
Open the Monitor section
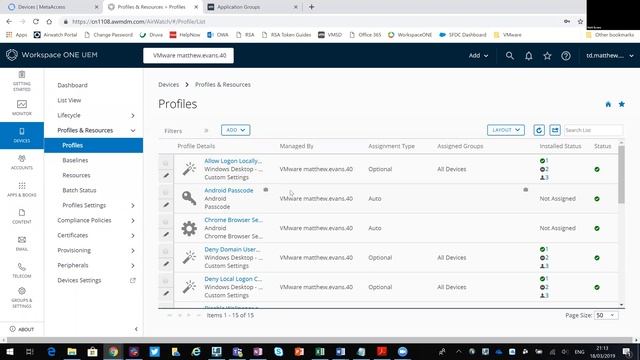(x=22, y=108)
